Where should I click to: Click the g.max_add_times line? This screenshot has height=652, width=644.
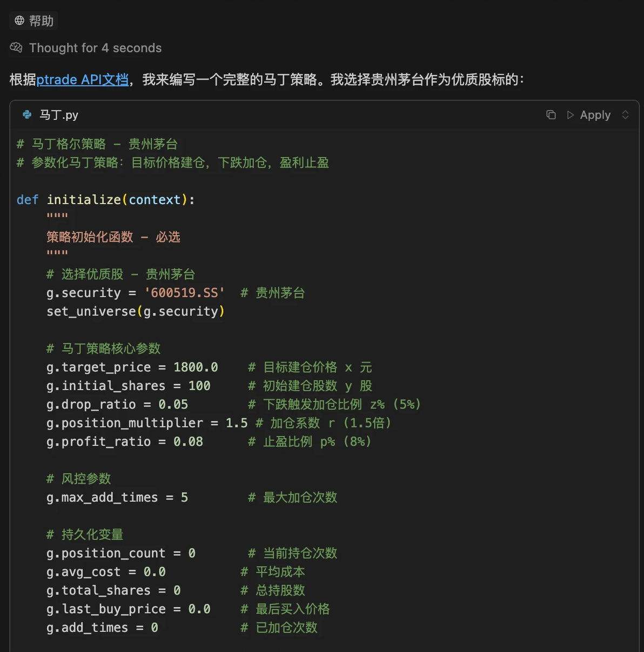[x=117, y=497]
